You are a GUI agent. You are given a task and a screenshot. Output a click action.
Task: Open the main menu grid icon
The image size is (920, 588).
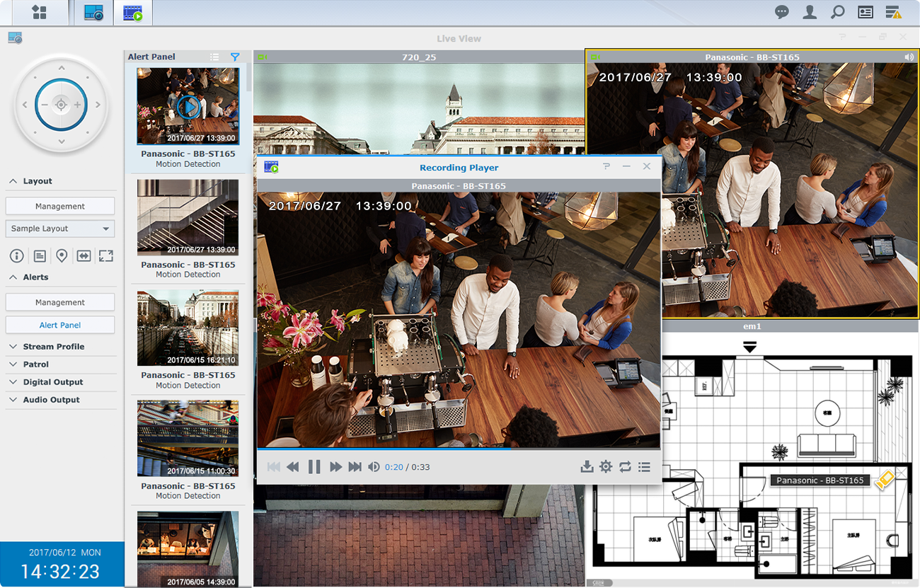coord(39,13)
